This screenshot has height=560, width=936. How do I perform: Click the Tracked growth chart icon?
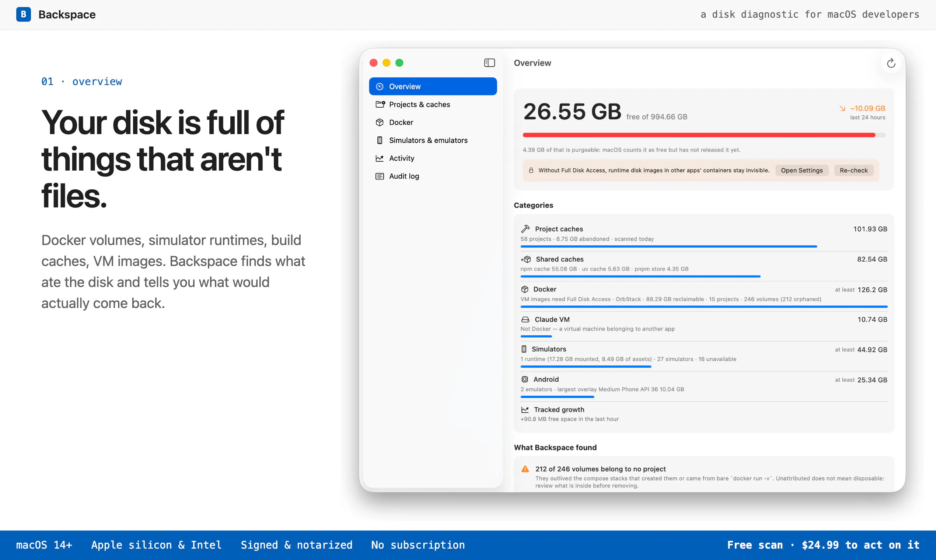[525, 409]
